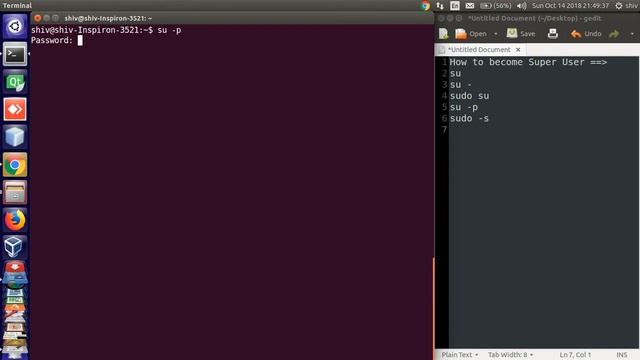Minimize the terminal window
640x360 pixels.
coord(47,18)
